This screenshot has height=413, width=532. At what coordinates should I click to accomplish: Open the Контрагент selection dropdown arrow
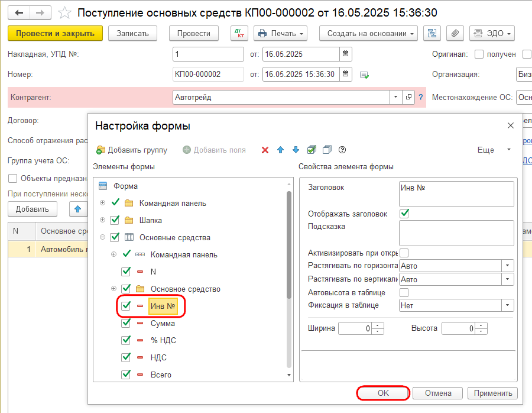click(395, 97)
